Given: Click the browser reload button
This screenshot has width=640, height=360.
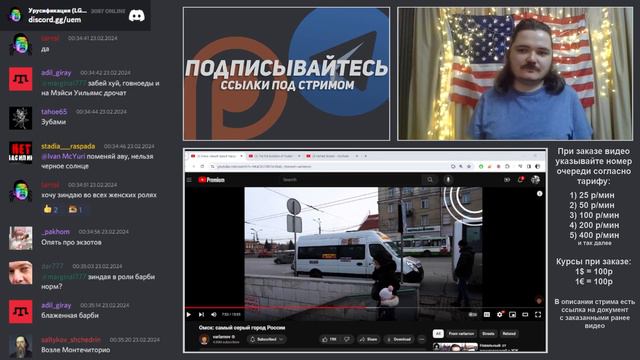Looking at the screenshot, I should [x=202, y=166].
